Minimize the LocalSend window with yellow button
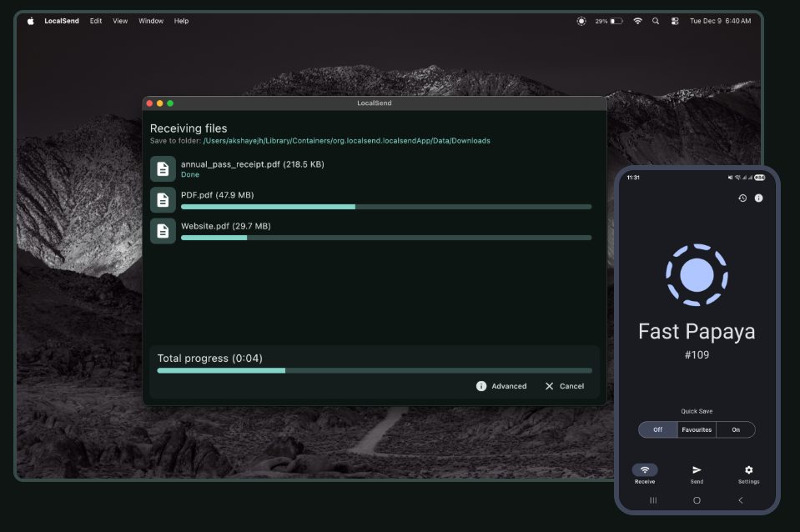The width and height of the screenshot is (800, 532). click(x=159, y=103)
